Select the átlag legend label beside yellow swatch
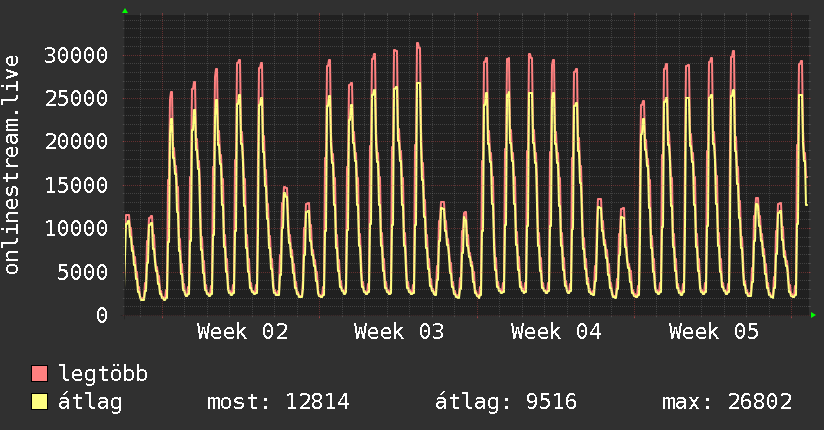This screenshot has width=824, height=430. click(x=90, y=402)
